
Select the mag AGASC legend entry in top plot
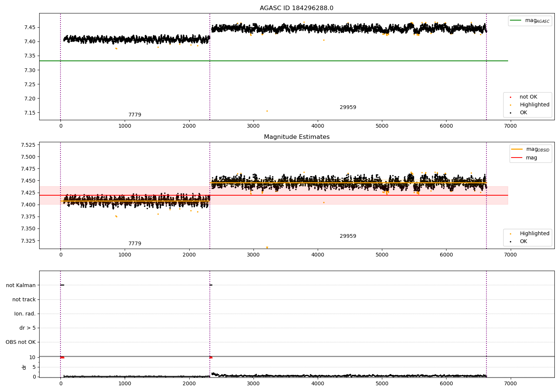pos(530,21)
